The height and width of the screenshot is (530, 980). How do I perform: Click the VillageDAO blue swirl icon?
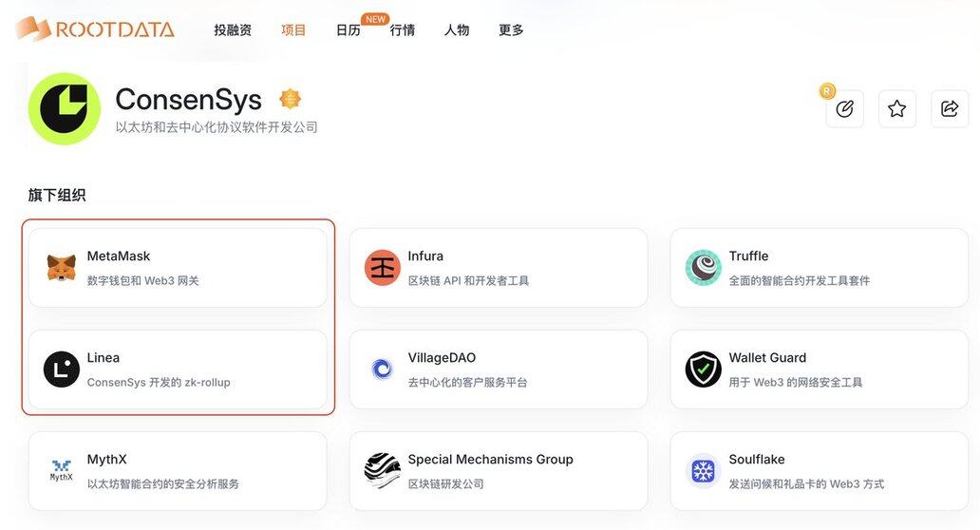(x=383, y=369)
